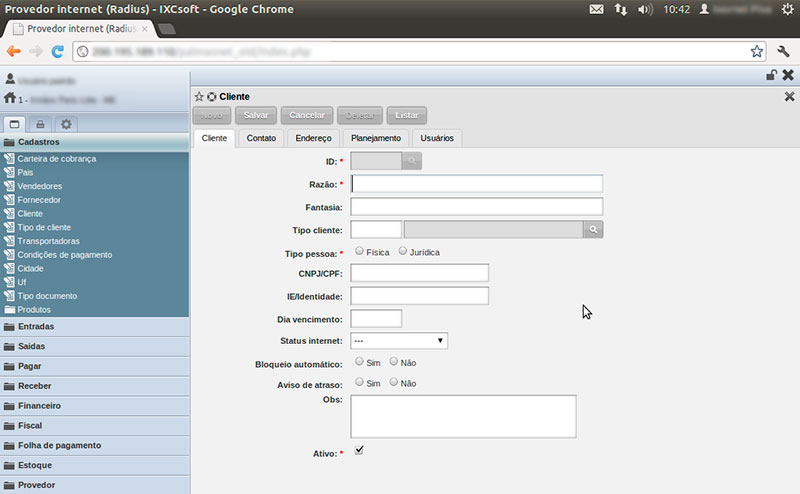
Task: Click the Salvar button
Action: (x=256, y=115)
